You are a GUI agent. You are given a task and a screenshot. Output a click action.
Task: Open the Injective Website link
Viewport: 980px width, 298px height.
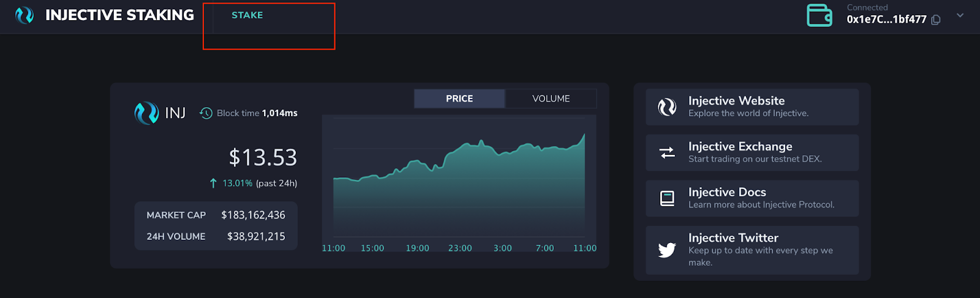click(752, 107)
